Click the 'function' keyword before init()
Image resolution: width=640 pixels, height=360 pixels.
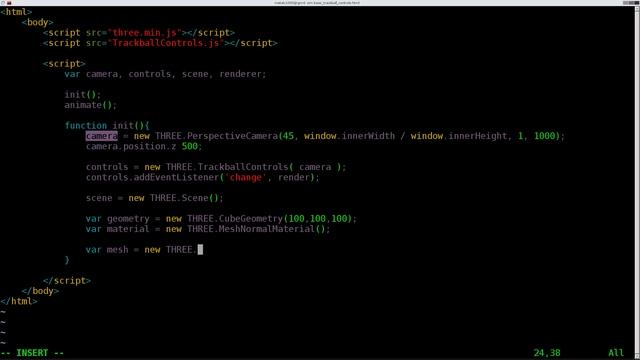[86, 126]
